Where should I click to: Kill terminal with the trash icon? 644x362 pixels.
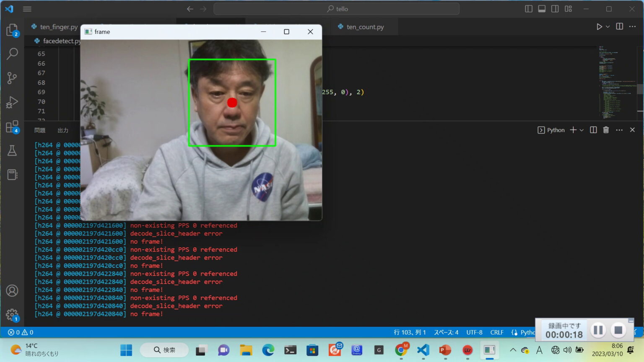pyautogui.click(x=606, y=130)
